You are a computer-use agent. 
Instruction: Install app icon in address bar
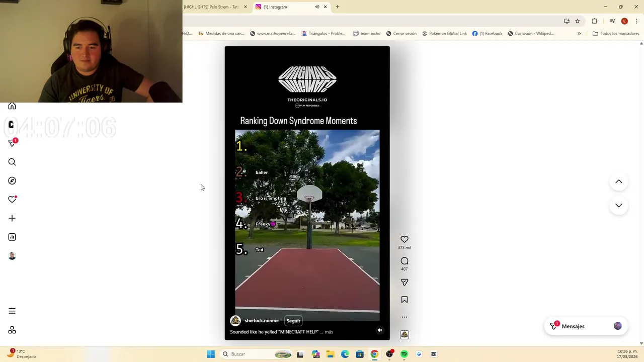tap(567, 21)
